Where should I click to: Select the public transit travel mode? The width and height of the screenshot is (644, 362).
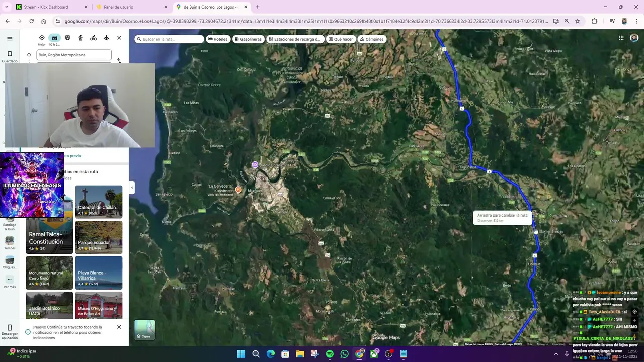point(67,38)
